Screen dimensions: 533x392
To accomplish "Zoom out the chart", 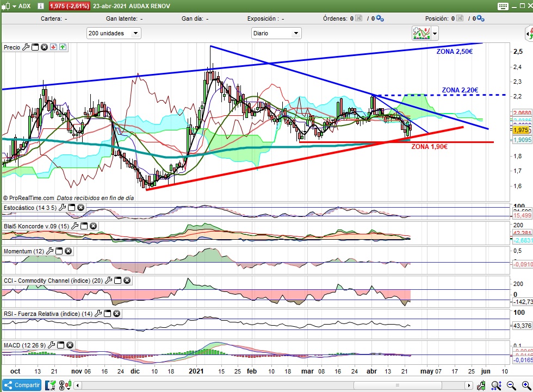I will 511,385.
